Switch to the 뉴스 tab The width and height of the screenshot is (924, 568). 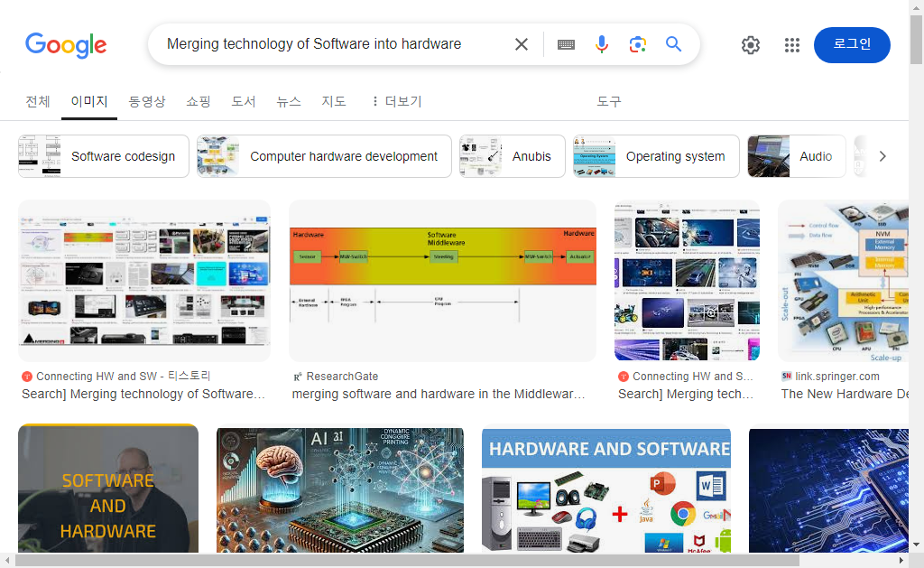click(289, 101)
